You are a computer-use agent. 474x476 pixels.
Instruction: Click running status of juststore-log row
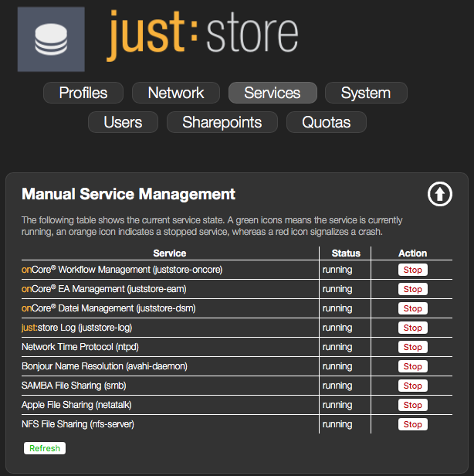(x=337, y=328)
